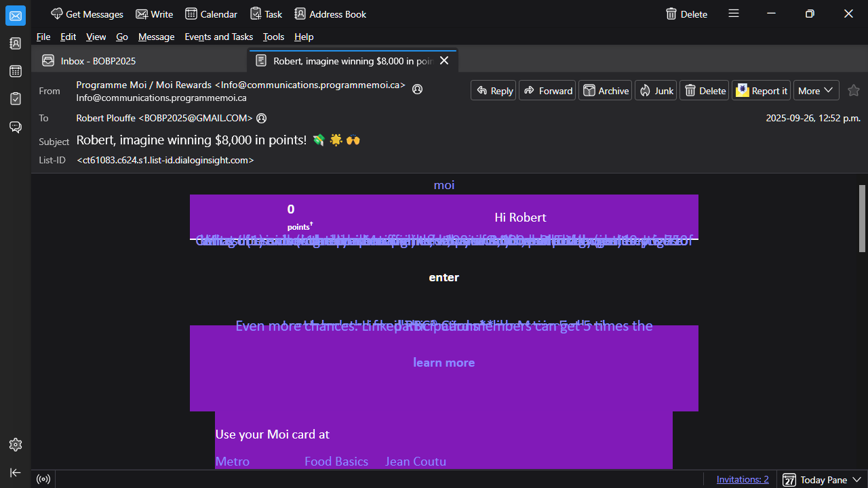Viewport: 868px width, 488px height.
Task: Open Chat from the spaces sidebar
Action: click(x=16, y=127)
